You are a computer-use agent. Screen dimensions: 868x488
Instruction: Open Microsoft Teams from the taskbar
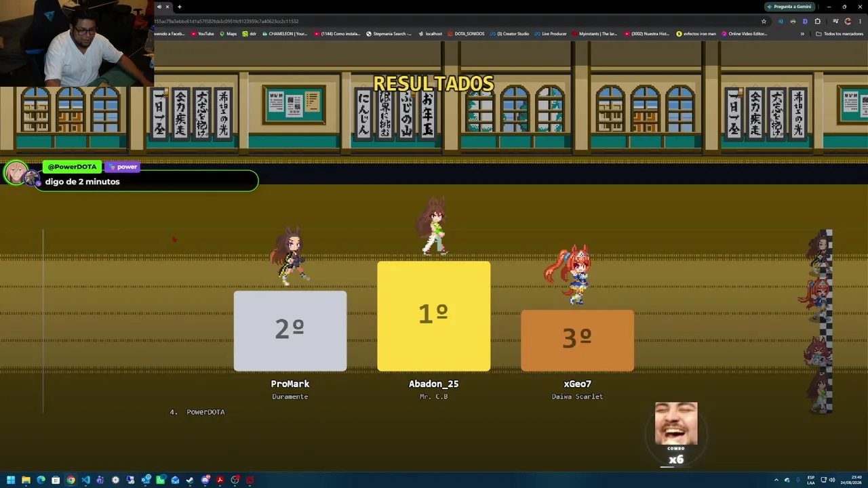click(x=100, y=481)
